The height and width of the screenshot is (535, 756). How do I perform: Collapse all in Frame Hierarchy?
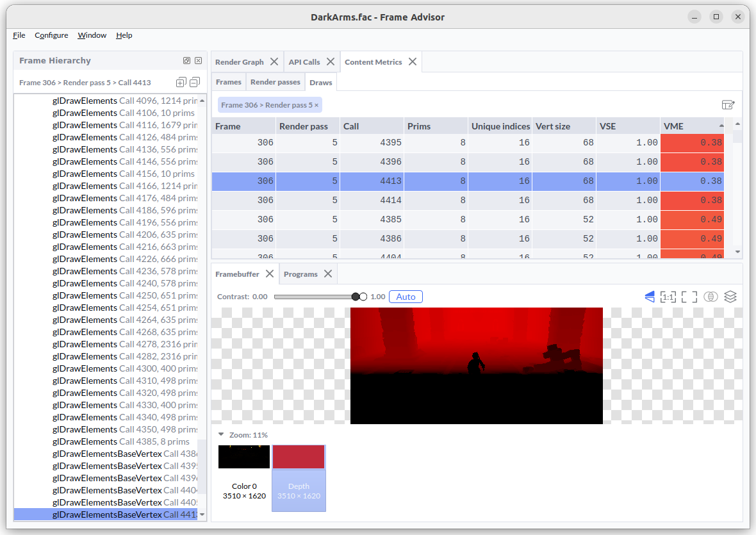(195, 83)
